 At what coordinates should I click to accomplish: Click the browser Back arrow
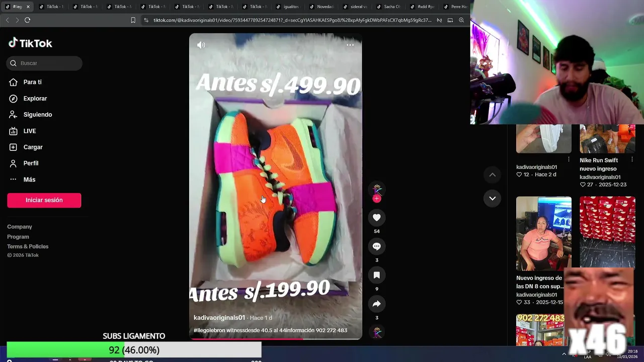pos(7,20)
